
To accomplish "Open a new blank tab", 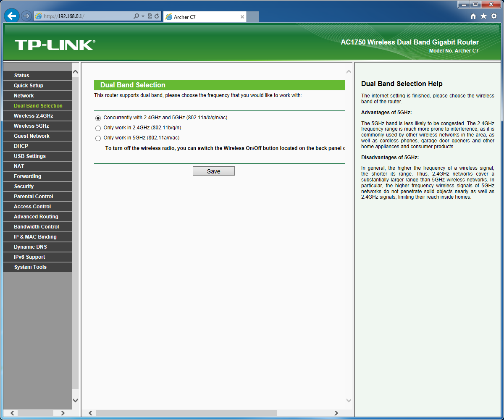I will pyautogui.click(x=252, y=17).
